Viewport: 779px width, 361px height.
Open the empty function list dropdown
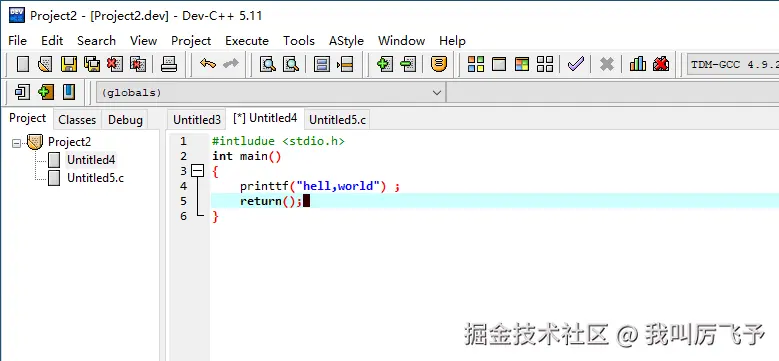(x=613, y=92)
